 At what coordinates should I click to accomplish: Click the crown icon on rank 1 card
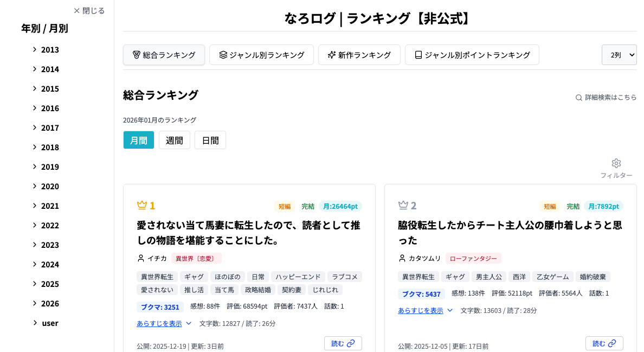tap(142, 205)
